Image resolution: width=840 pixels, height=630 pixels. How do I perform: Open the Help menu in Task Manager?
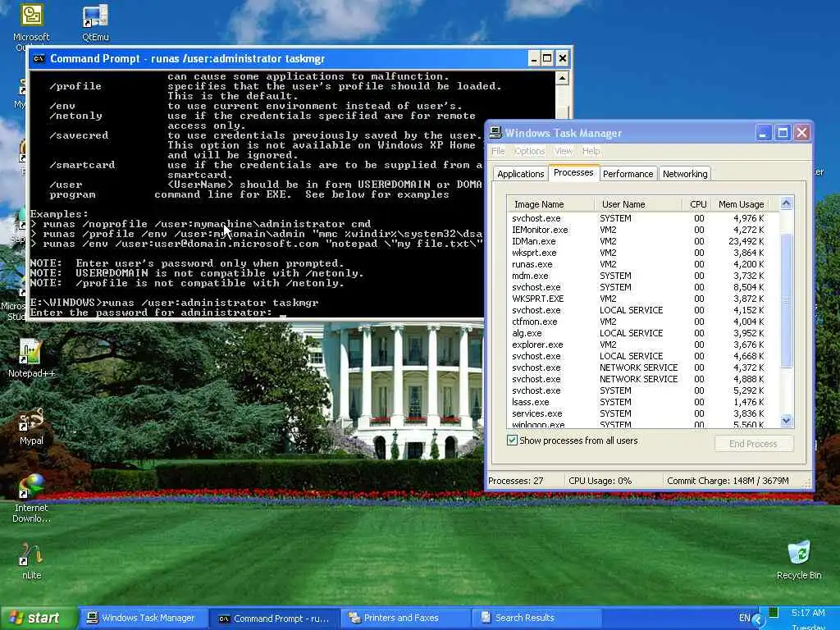[x=591, y=151]
